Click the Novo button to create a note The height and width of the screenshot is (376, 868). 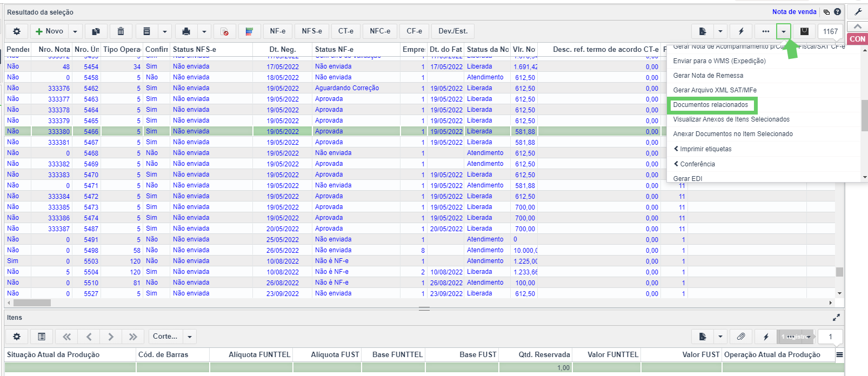tap(49, 31)
